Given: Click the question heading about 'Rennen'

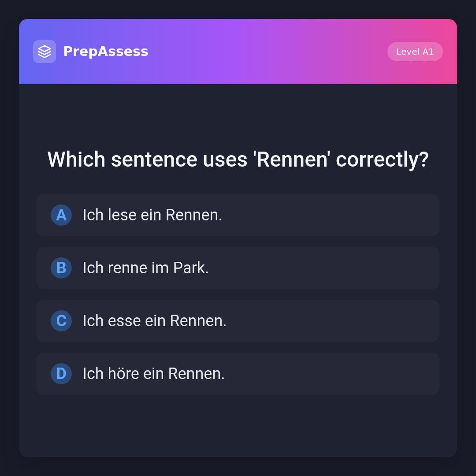Looking at the screenshot, I should pos(238,160).
